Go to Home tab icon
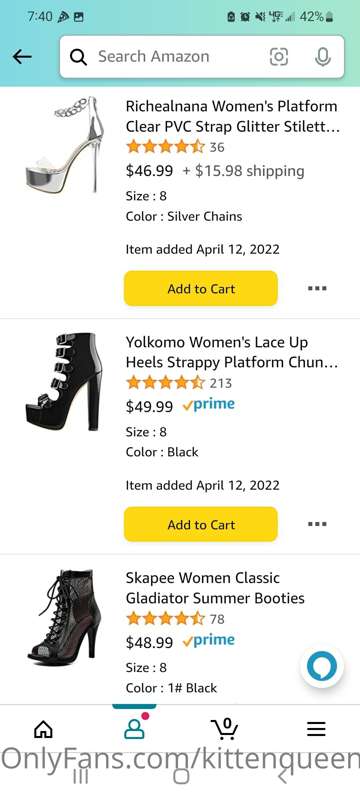This screenshot has height=800, width=360. [x=43, y=730]
